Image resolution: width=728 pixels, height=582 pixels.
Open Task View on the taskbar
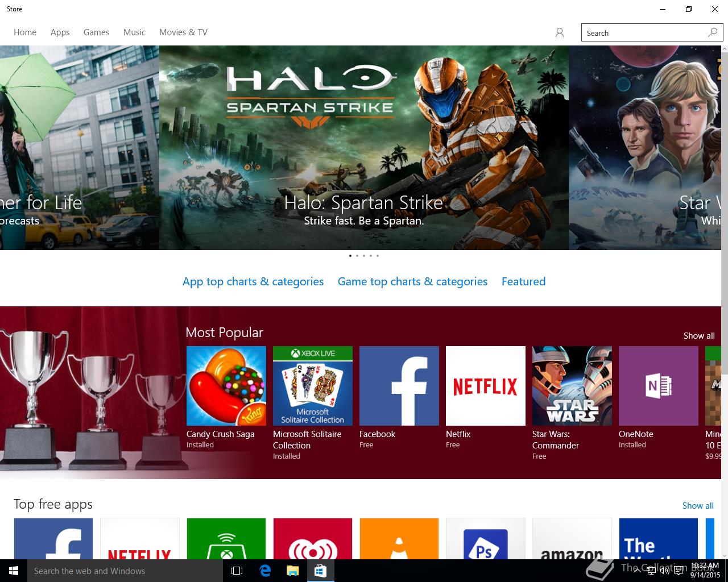pos(237,571)
